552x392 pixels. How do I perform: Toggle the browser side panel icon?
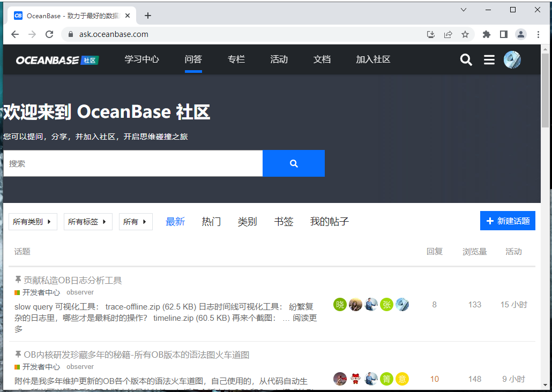[x=504, y=34]
